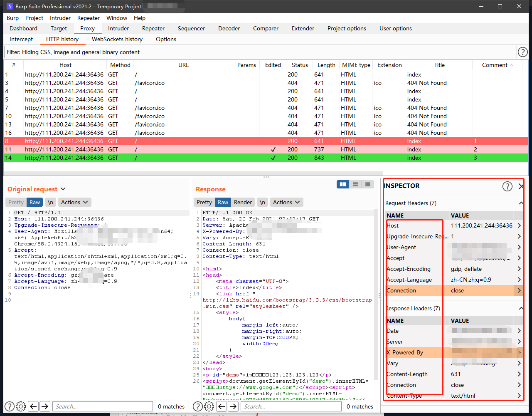Open the filter help question-mark icon
Viewport: 532px width, 416px height.
coord(522,52)
